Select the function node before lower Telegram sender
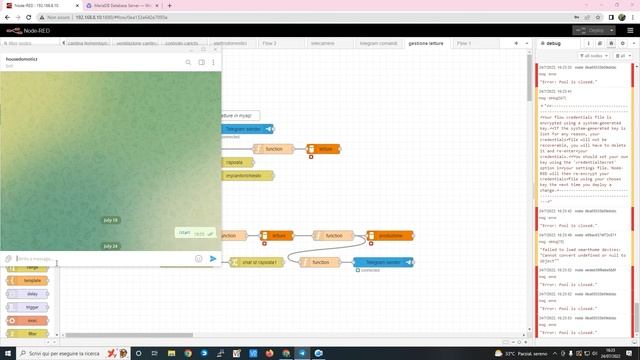 point(320,262)
